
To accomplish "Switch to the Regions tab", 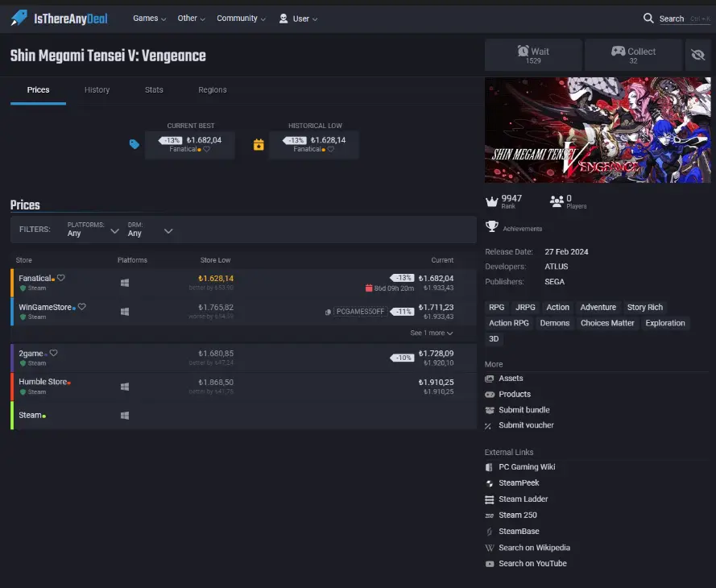I will pyautogui.click(x=213, y=90).
